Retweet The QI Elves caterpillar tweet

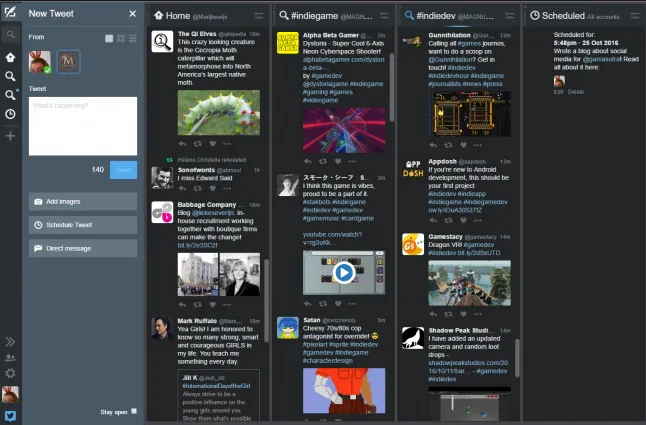pos(198,144)
